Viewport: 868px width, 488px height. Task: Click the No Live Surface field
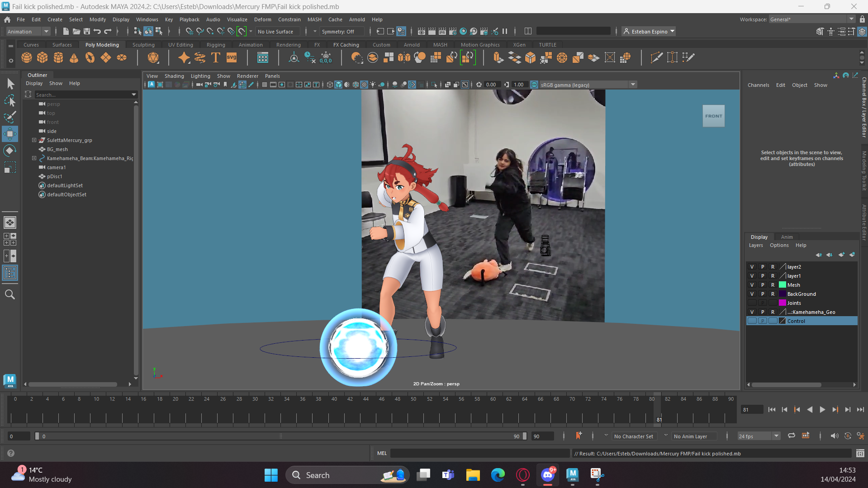coord(278,31)
